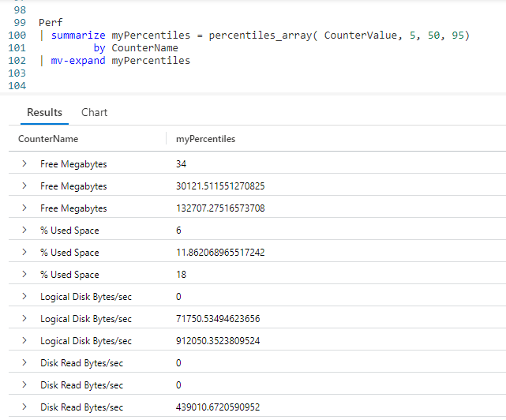Expand Disk Read Bytes/sec row valued 439010.6720590952
This screenshot has width=506, height=420.
(25, 407)
